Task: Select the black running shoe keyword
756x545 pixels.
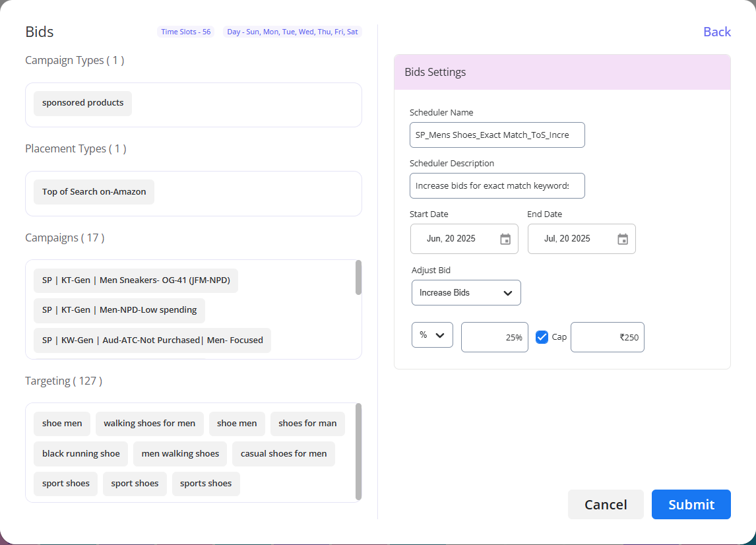Action: pyautogui.click(x=80, y=453)
